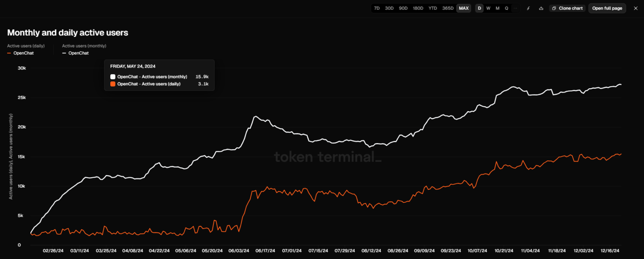Image resolution: width=644 pixels, height=259 pixels.
Task: Click the '06/17/24' x-axis date
Action: point(265,251)
